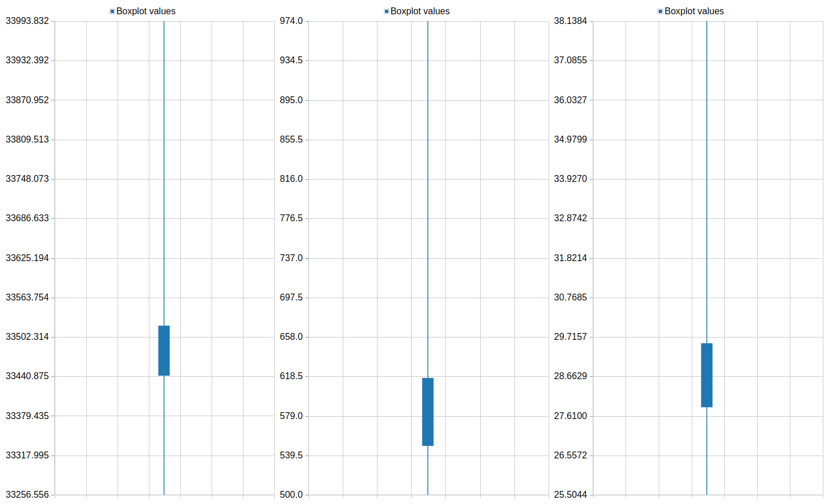This screenshot has height=504, width=828.
Task: Click the legend marker of the 974.0-scale chart
Action: tap(387, 11)
